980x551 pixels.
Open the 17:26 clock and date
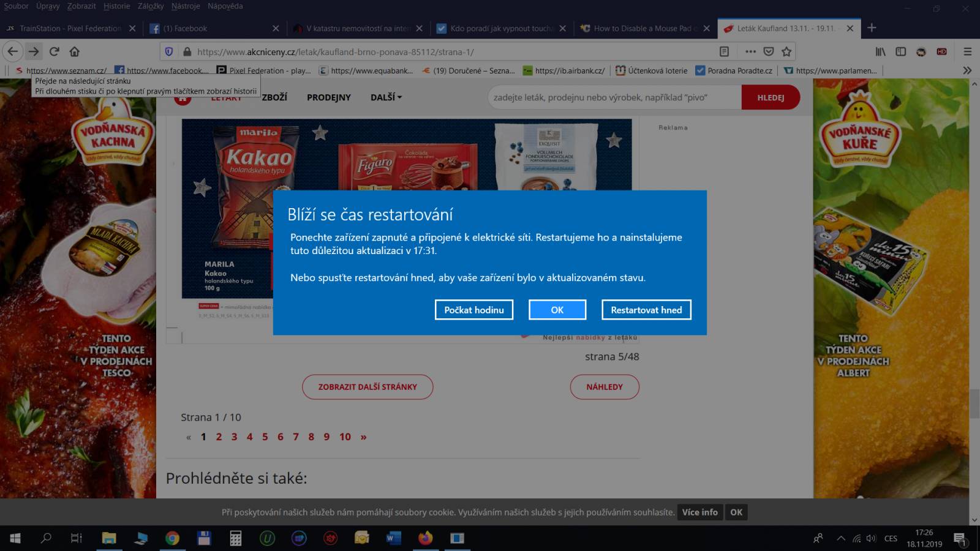coord(924,538)
